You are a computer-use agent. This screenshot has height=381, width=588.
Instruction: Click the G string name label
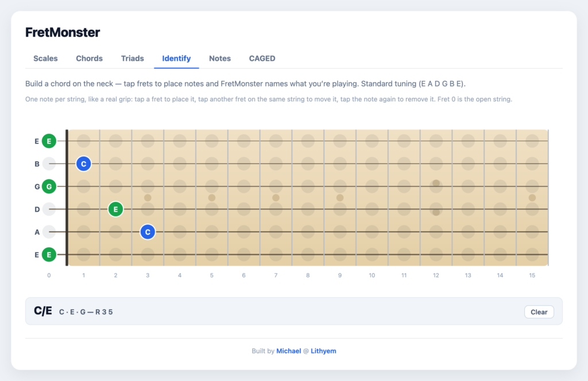[37, 186]
